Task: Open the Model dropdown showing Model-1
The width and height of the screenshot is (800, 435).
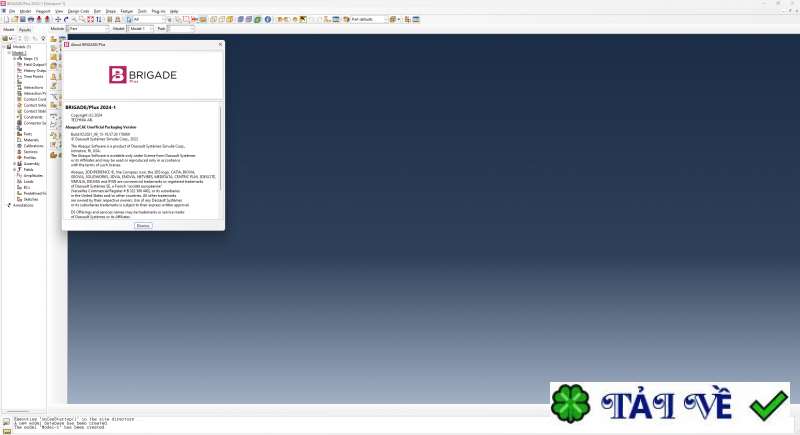Action: click(140, 29)
